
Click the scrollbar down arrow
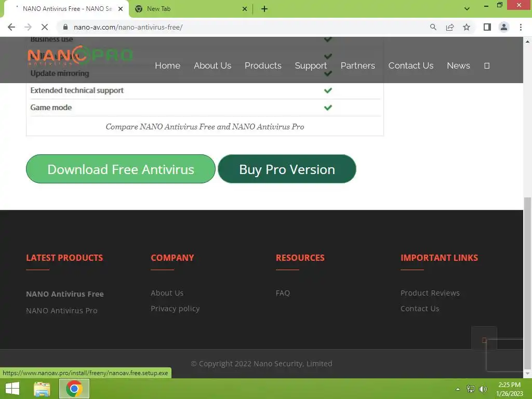click(528, 374)
